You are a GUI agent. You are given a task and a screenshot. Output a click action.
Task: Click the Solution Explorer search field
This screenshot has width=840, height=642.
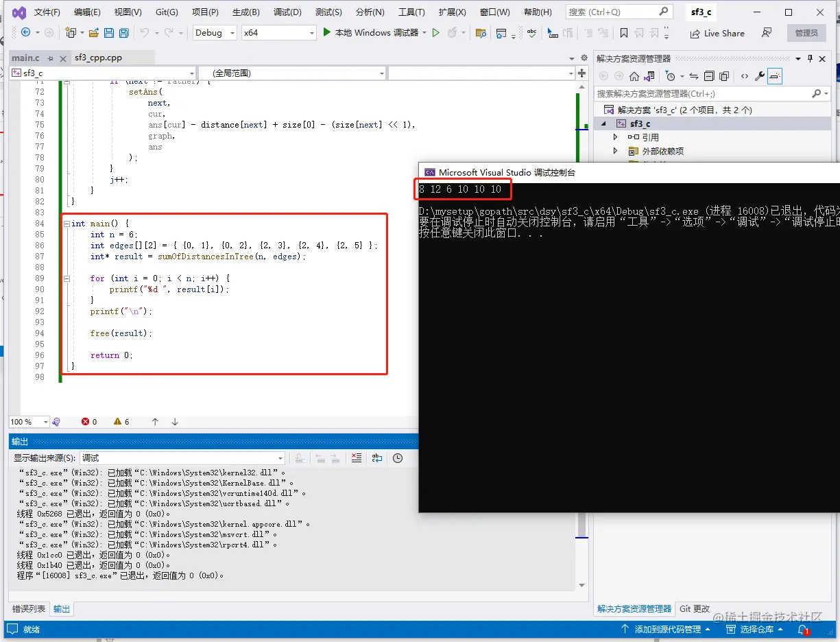[712, 94]
